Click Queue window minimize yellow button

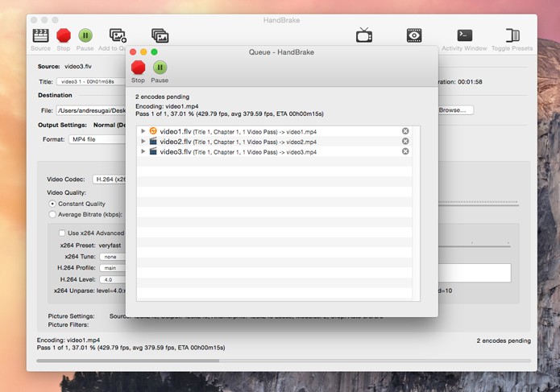[143, 52]
